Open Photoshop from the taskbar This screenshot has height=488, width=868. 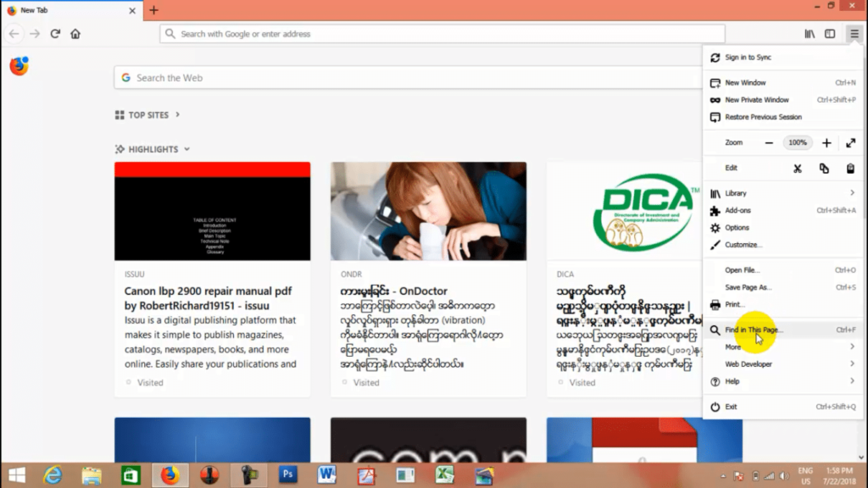click(288, 474)
